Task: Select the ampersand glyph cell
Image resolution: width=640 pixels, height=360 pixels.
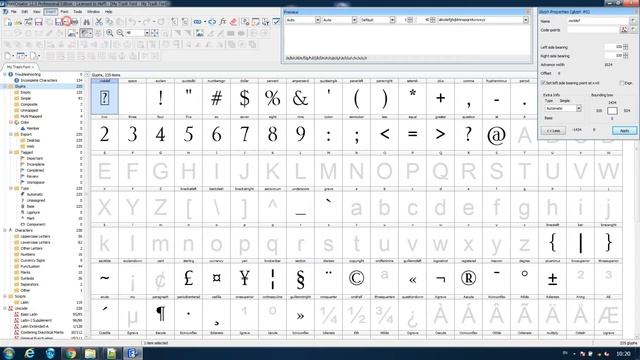Action: [x=300, y=98]
